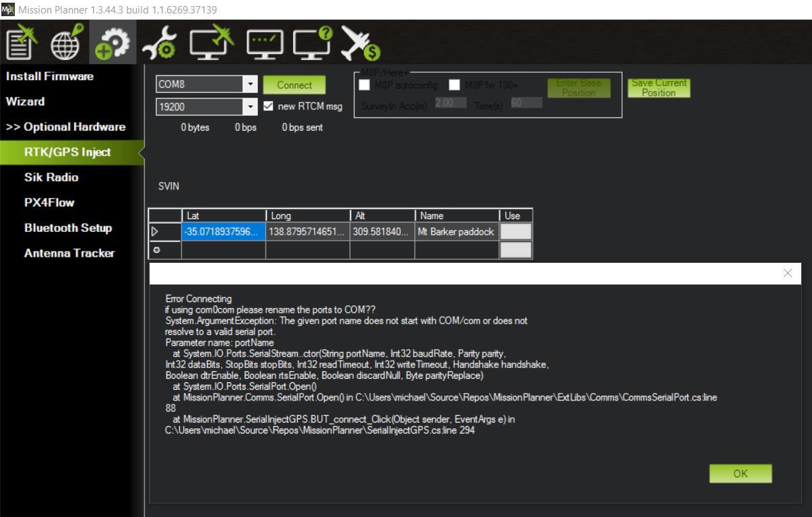Select the Name cell Mt Barker paddock

[x=457, y=232]
